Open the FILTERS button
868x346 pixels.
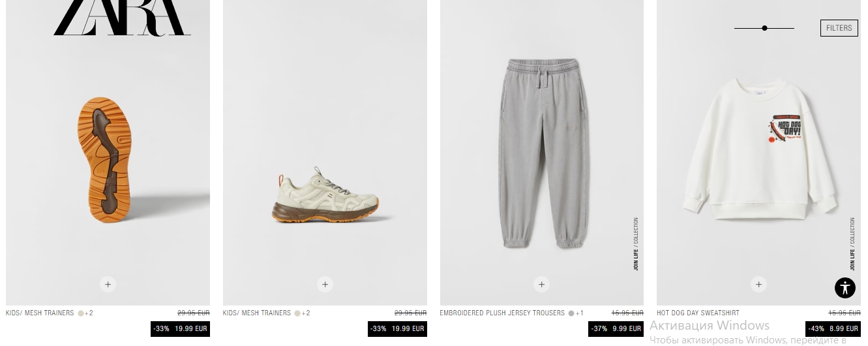pyautogui.click(x=839, y=28)
